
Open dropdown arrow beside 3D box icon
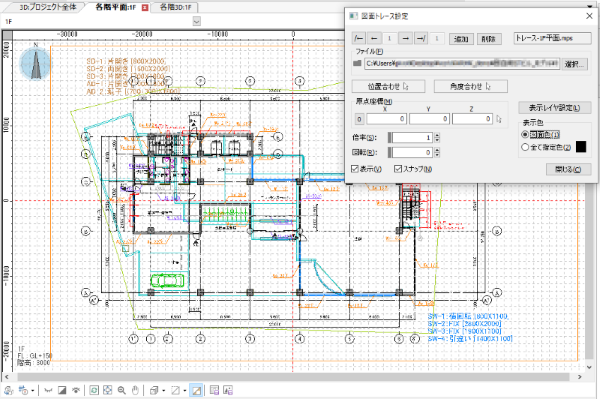(x=163, y=391)
